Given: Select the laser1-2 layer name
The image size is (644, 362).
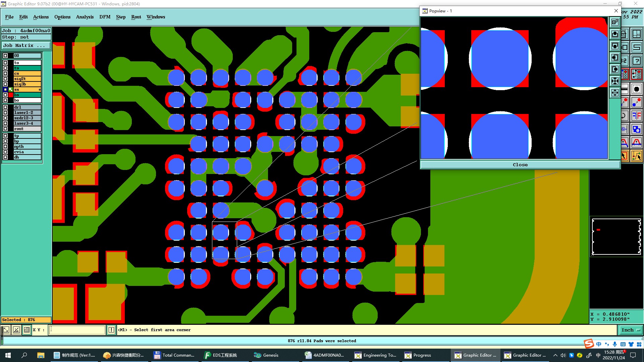Looking at the screenshot, I should click(x=27, y=113).
